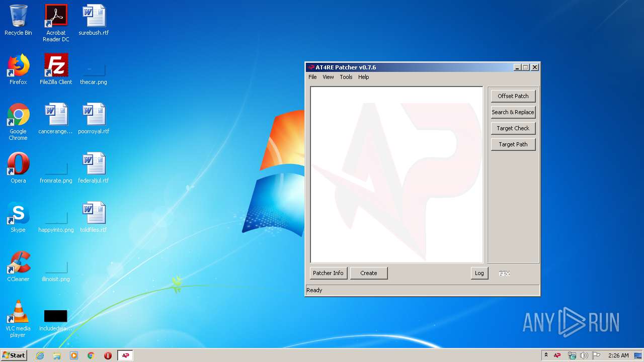
Task: Click the GFX label
Action: tap(504, 274)
